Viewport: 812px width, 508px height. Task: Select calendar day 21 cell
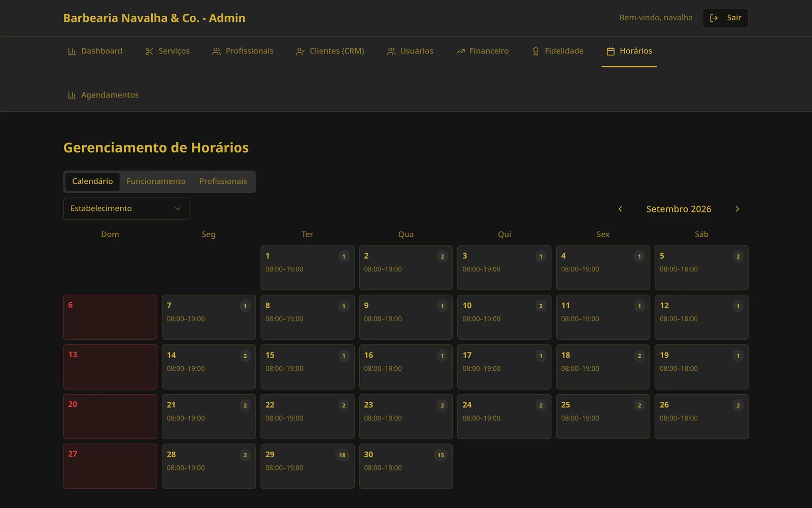point(209,417)
